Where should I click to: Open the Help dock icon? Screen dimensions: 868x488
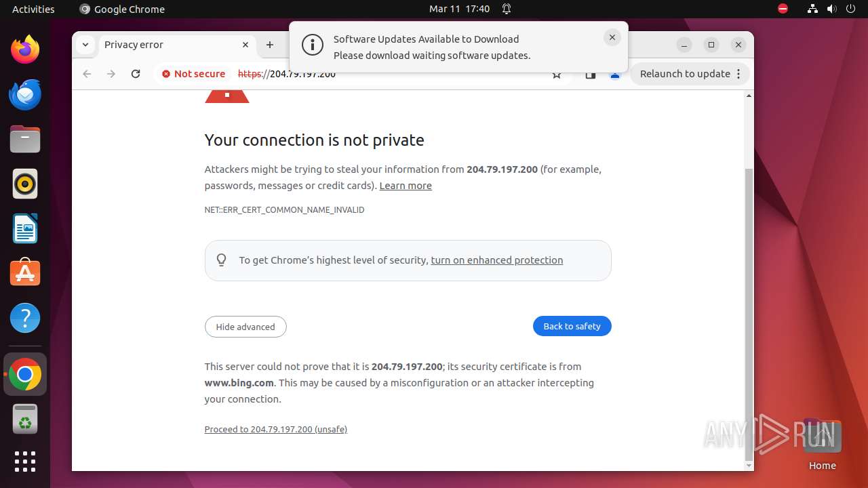pos(25,318)
